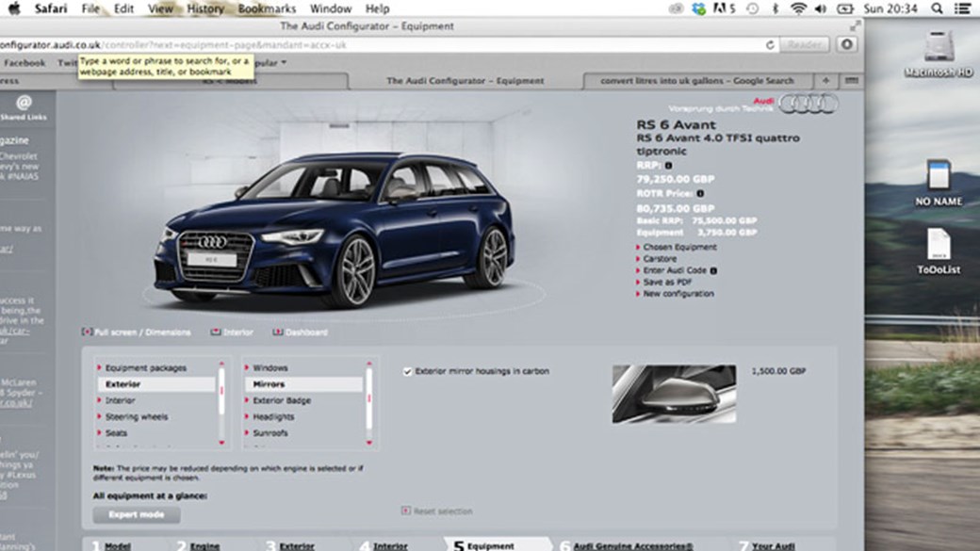Click the Shared Links @ icon
The image size is (980, 551).
(24, 103)
